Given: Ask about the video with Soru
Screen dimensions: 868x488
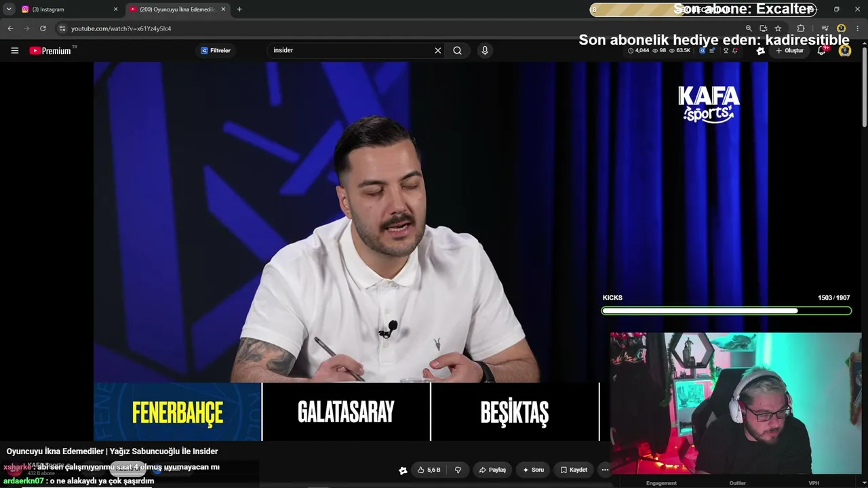Looking at the screenshot, I should tap(533, 470).
